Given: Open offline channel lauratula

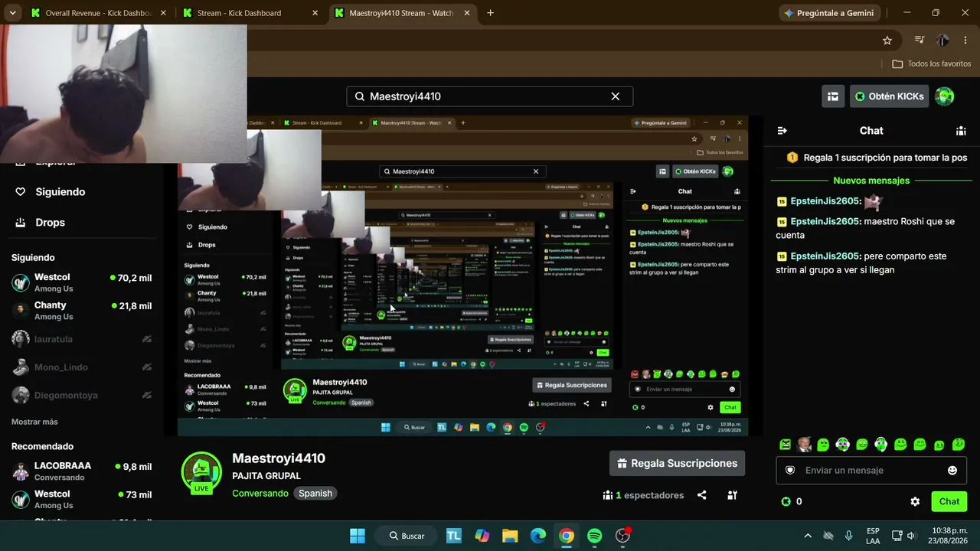Looking at the screenshot, I should click(x=82, y=339).
